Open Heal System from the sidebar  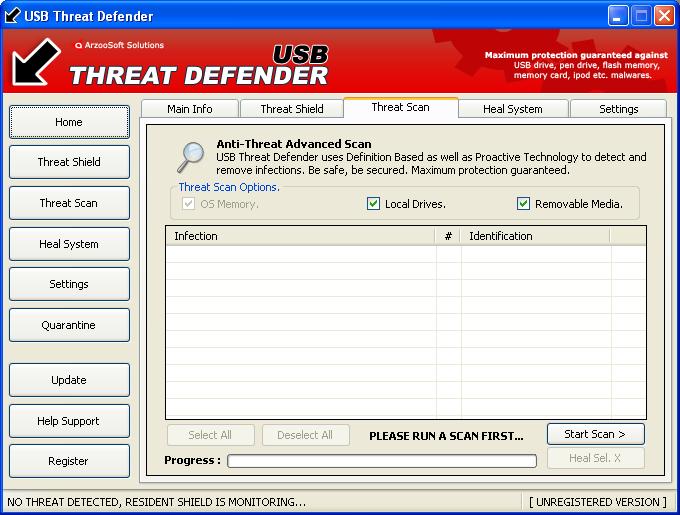click(69, 244)
